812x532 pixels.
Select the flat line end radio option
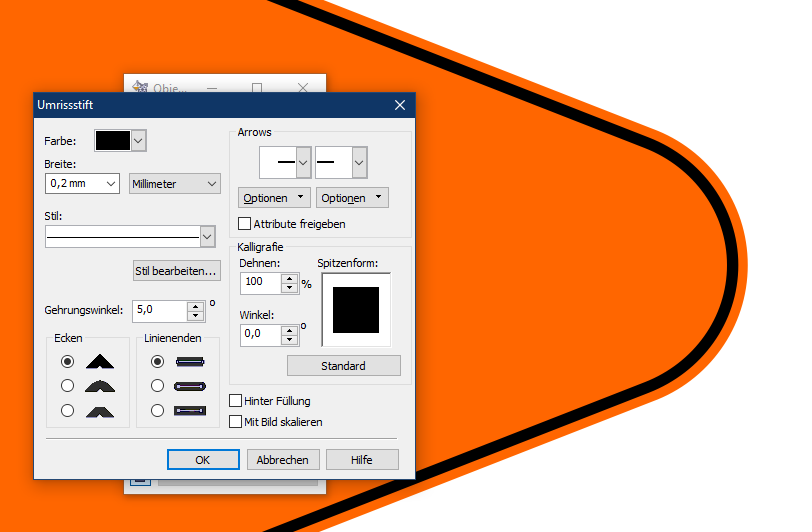(x=157, y=361)
